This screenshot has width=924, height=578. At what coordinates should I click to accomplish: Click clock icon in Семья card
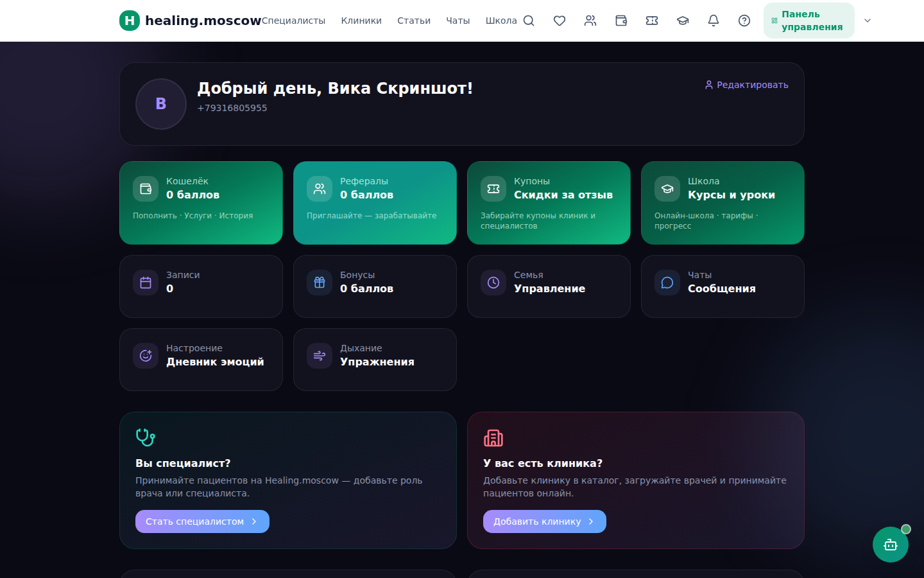click(493, 283)
